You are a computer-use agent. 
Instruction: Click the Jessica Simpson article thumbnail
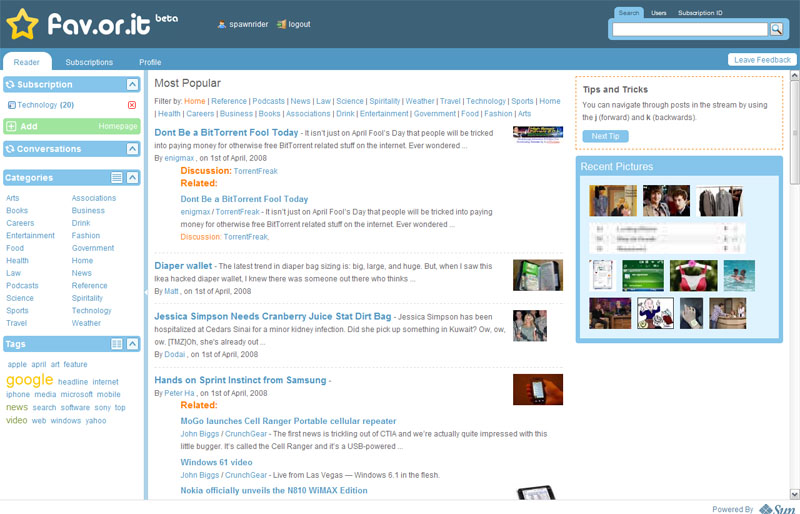(530, 325)
